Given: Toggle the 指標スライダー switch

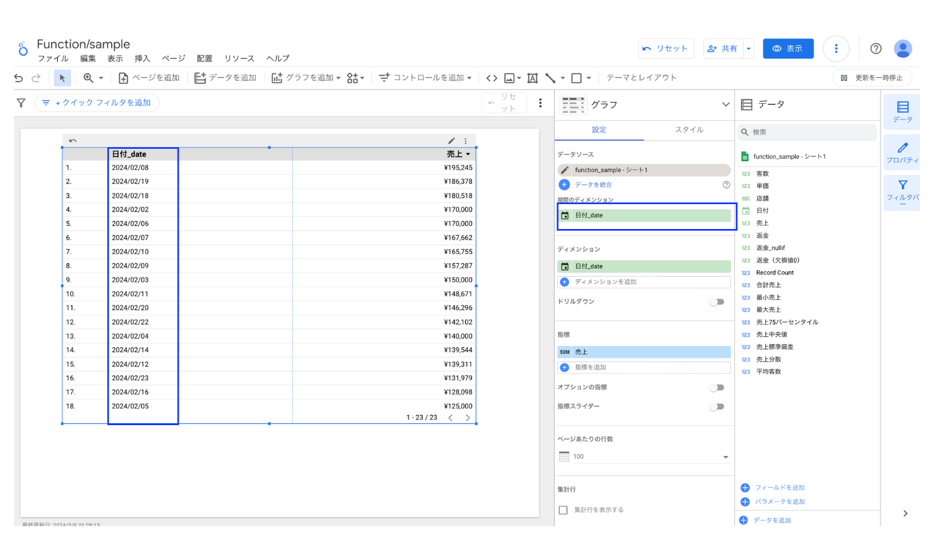Looking at the screenshot, I should tap(717, 406).
